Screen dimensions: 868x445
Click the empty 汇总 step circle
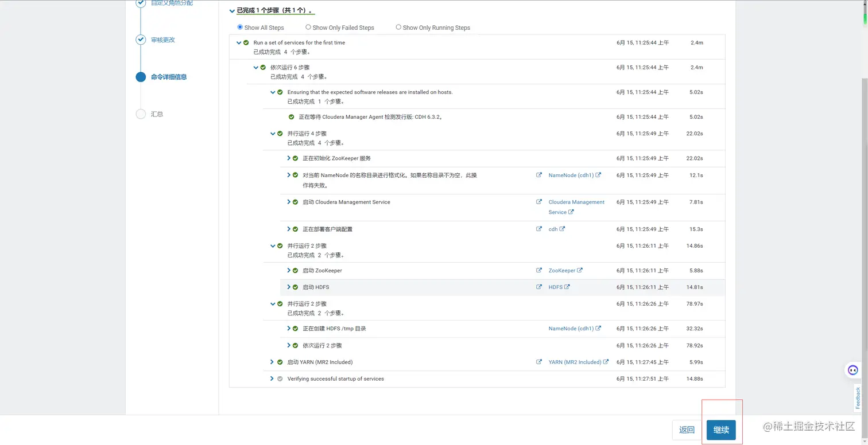pos(141,114)
